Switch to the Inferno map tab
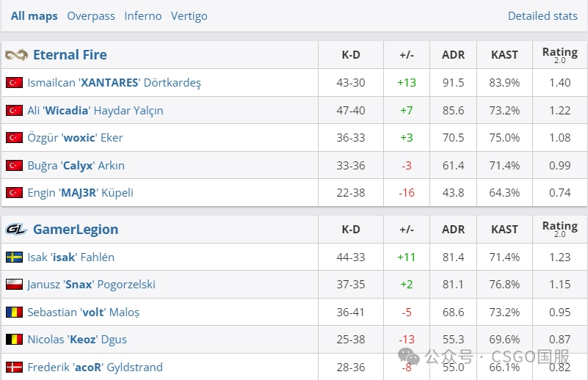The width and height of the screenshot is (588, 380). 143,15
